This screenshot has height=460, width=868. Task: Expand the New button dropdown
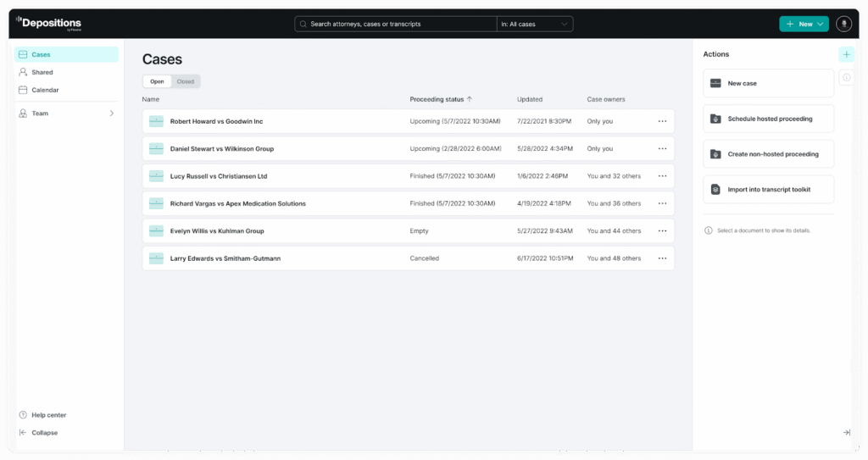[x=820, y=24]
